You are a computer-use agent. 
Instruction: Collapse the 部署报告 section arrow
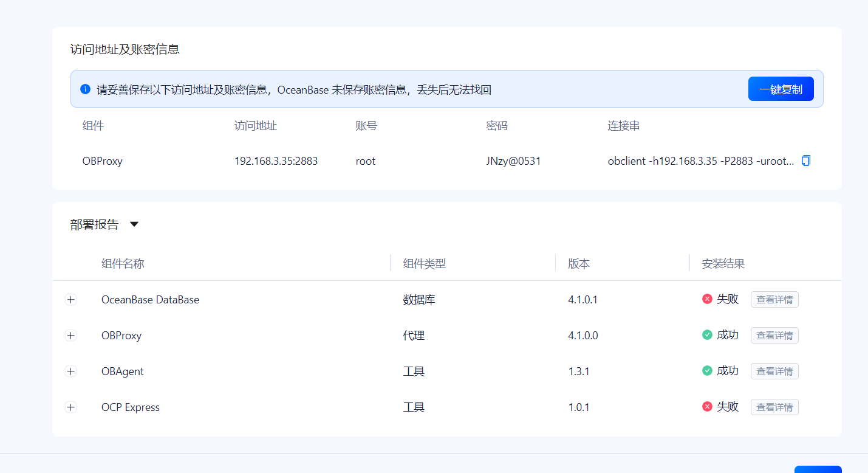coord(134,224)
